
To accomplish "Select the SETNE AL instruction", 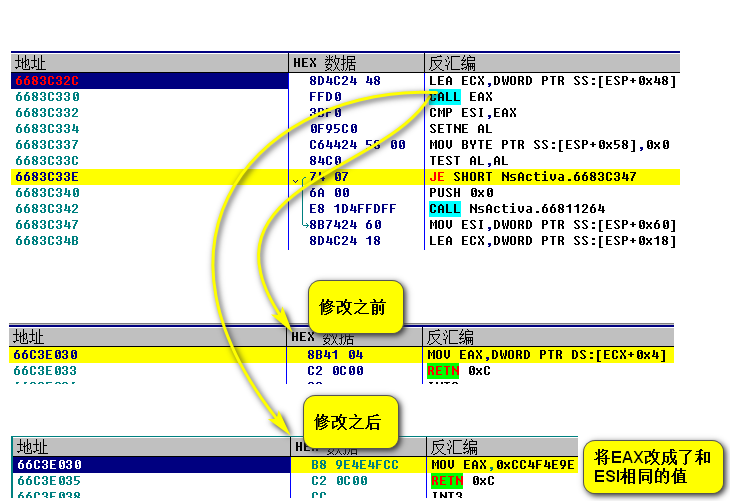I will pyautogui.click(x=460, y=129).
